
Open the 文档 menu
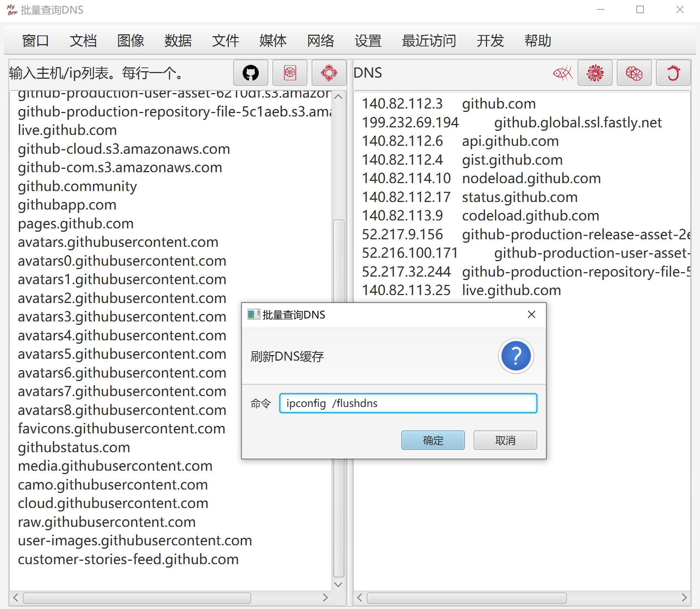coord(83,41)
